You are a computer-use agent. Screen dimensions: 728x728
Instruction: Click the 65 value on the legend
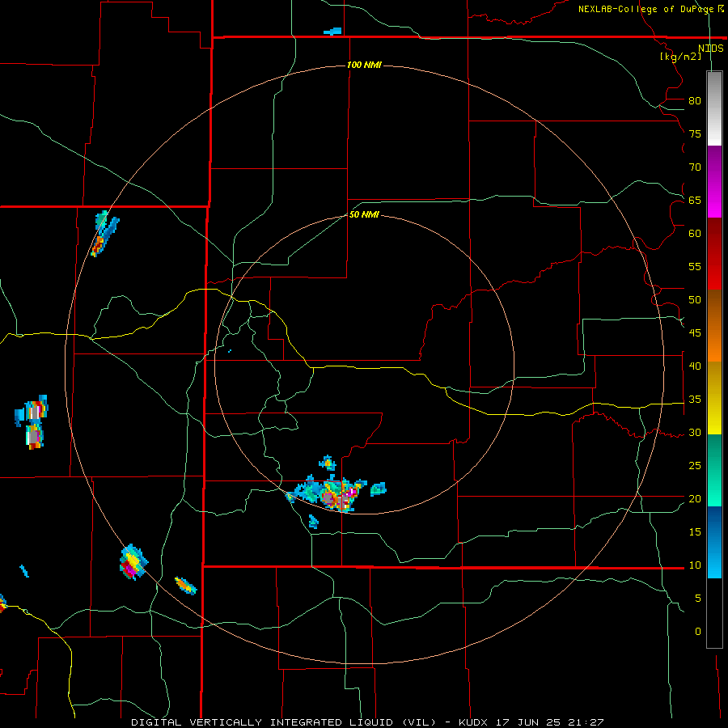click(695, 200)
